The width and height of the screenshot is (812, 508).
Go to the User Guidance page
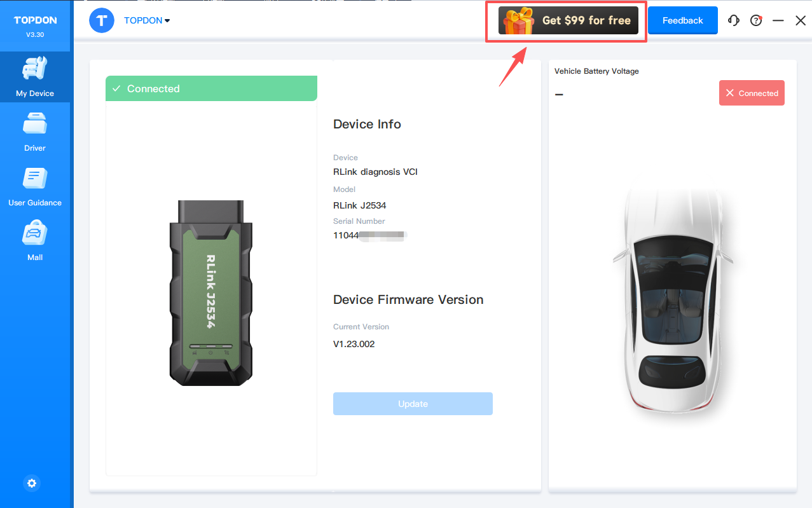pos(35,186)
